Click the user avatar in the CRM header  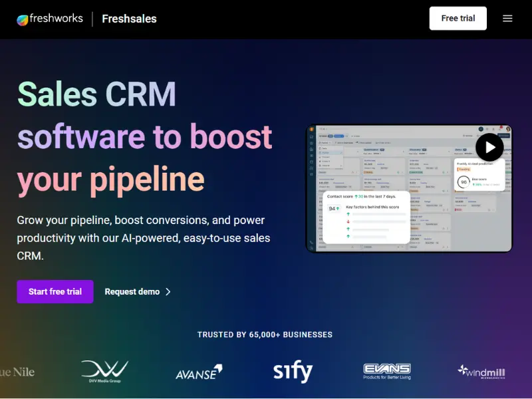pyautogui.click(x=508, y=129)
